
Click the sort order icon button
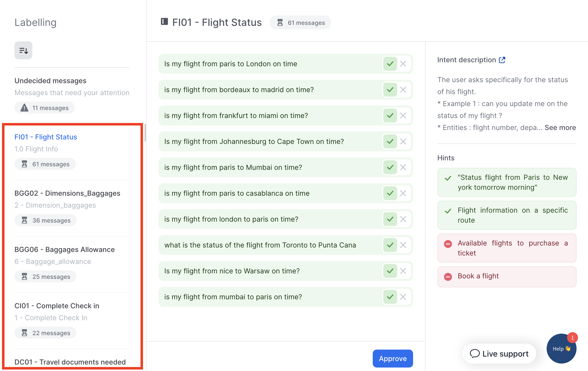(x=23, y=51)
